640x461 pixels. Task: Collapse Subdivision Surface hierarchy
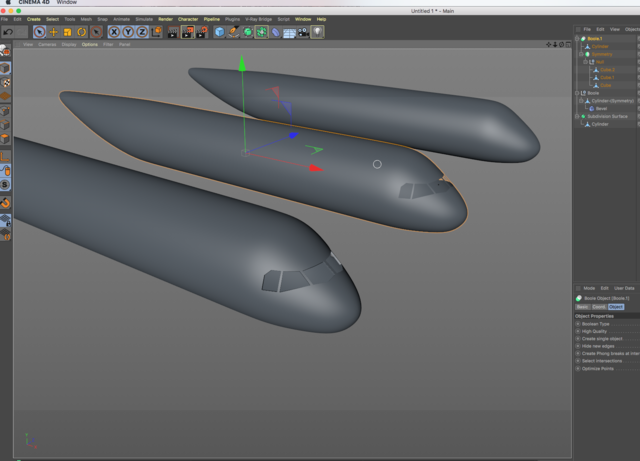(x=577, y=116)
